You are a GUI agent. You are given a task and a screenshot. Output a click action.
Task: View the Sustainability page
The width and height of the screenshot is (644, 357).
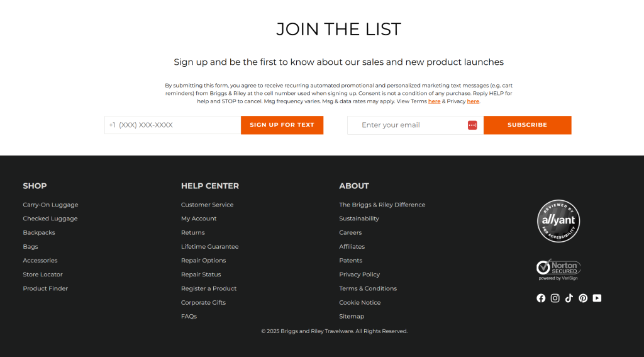359,218
